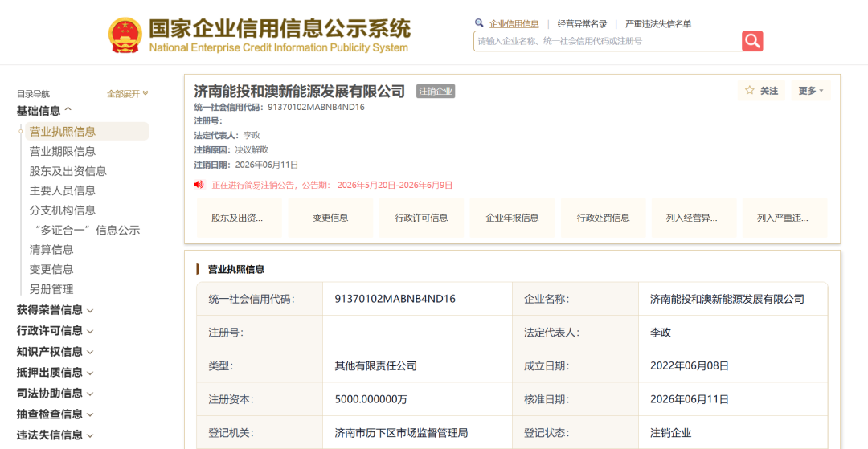The image size is (868, 449).
Task: Click the red search magnifier button
Action: (752, 41)
